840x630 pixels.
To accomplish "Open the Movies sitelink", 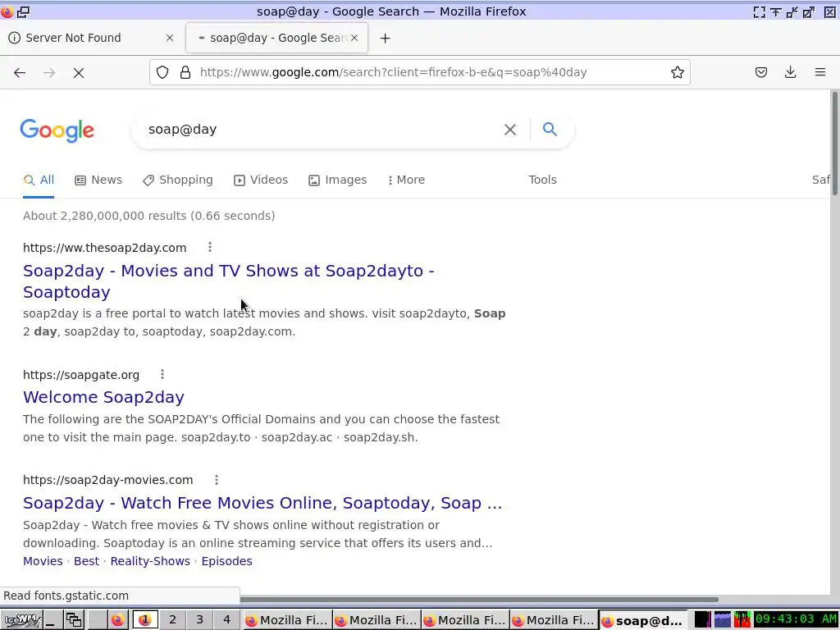I will tap(43, 561).
